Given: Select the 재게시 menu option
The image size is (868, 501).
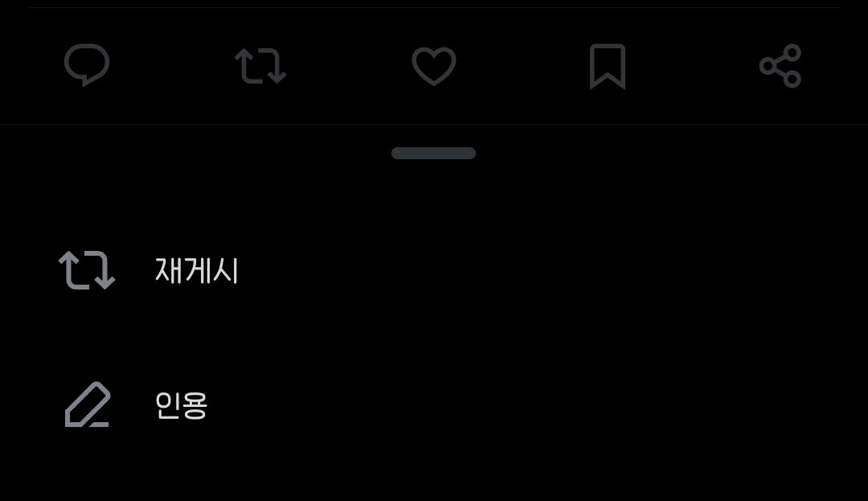Looking at the screenshot, I should point(434,270).
